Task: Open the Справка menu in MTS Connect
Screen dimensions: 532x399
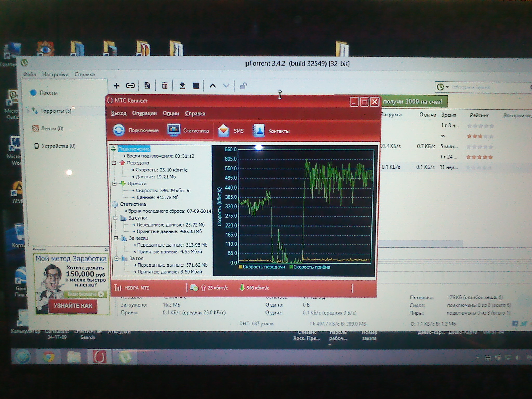Action: click(195, 114)
